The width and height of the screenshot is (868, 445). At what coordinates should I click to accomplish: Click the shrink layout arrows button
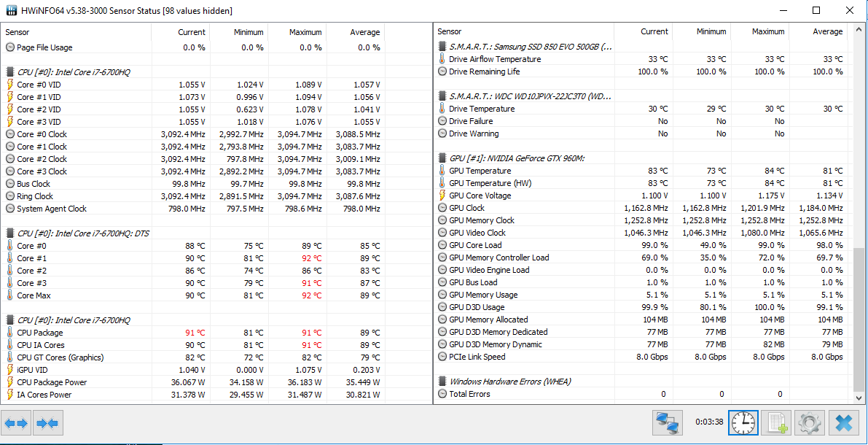tap(47, 424)
